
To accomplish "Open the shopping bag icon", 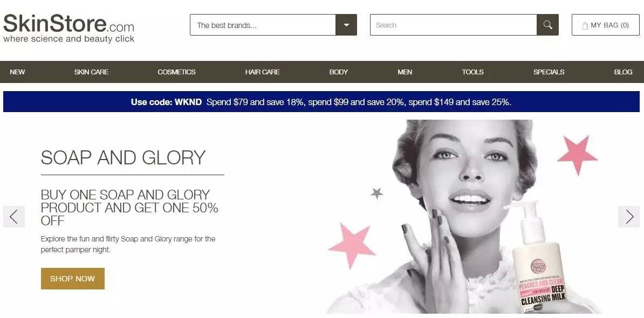I will click(585, 25).
